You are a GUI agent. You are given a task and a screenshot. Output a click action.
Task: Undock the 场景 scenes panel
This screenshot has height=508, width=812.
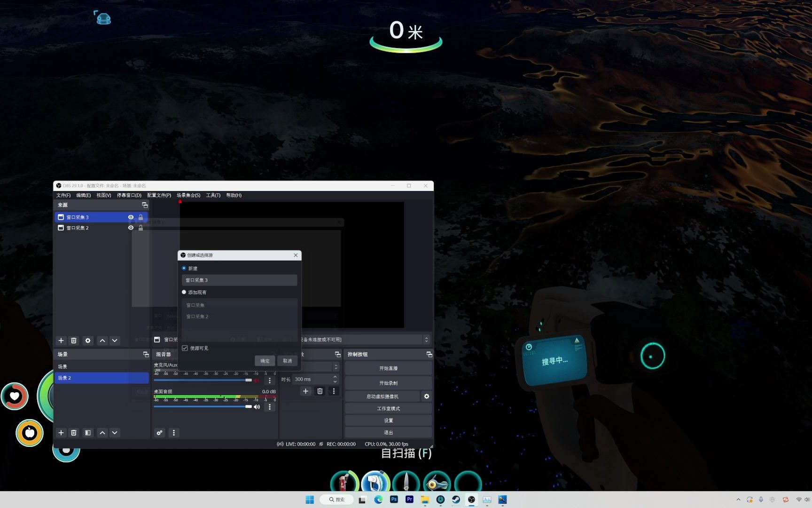[x=146, y=354]
